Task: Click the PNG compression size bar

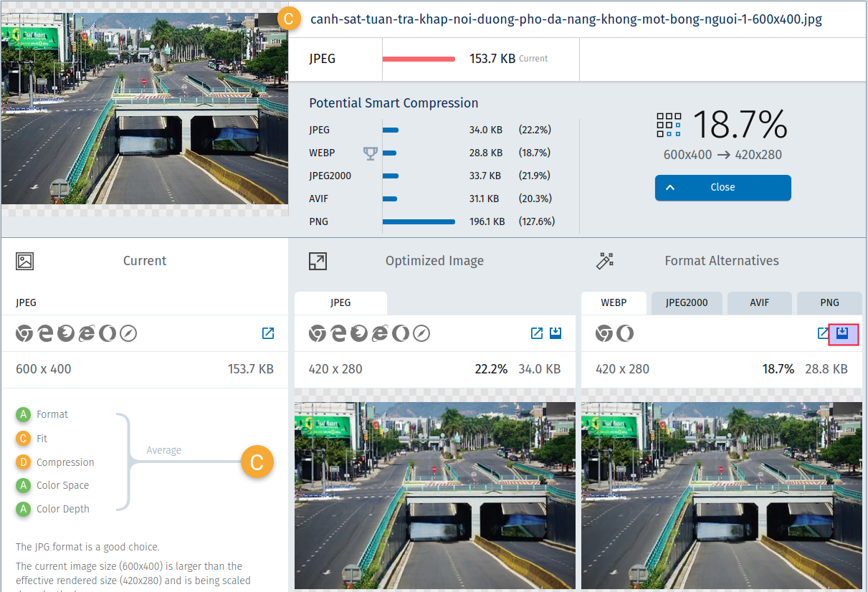Action: point(419,221)
